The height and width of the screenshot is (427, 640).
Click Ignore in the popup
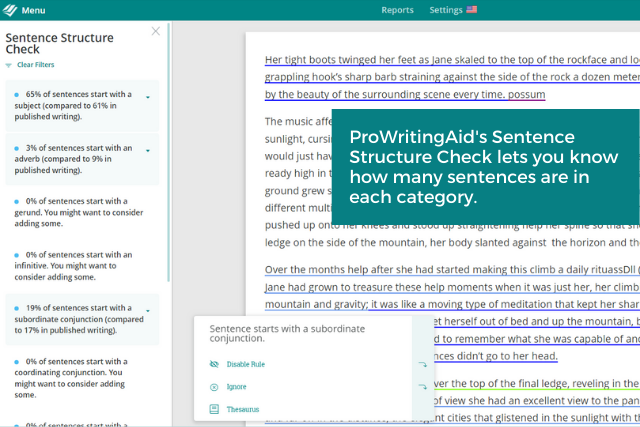236,387
